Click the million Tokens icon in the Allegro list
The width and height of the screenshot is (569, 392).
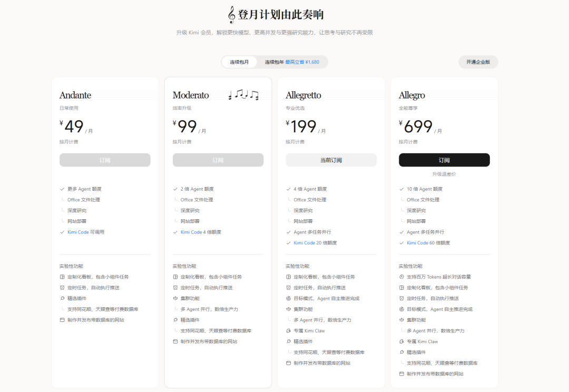(x=401, y=277)
